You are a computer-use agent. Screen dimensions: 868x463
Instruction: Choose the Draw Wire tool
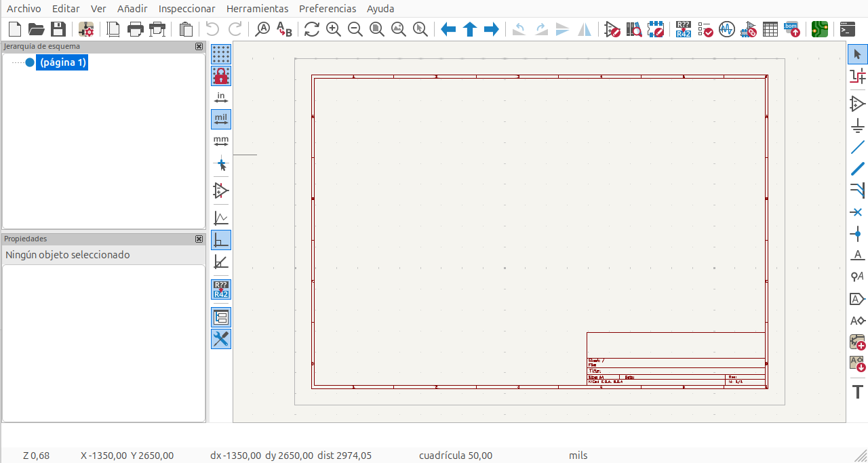(858, 147)
